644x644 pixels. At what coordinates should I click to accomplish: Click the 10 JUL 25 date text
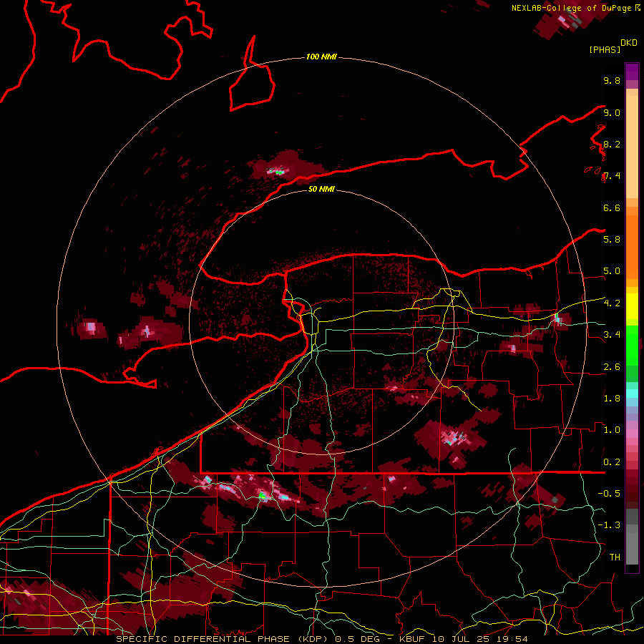[x=460, y=639]
